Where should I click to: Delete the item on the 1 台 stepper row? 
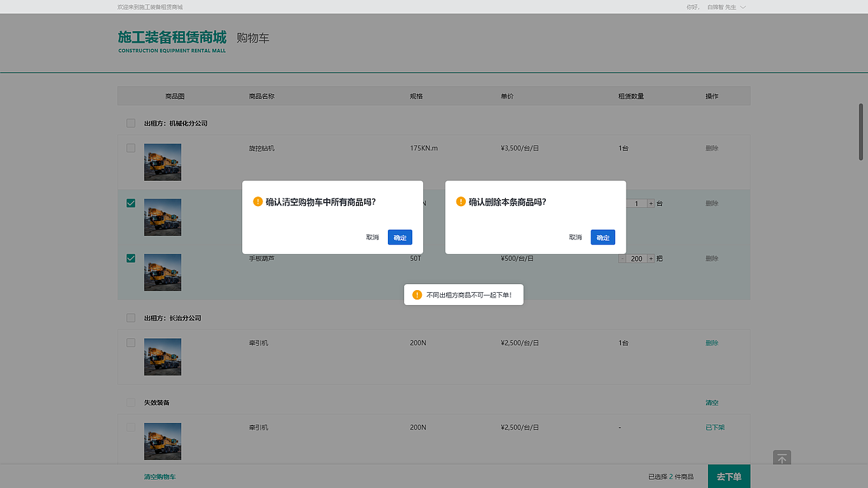pos(711,203)
